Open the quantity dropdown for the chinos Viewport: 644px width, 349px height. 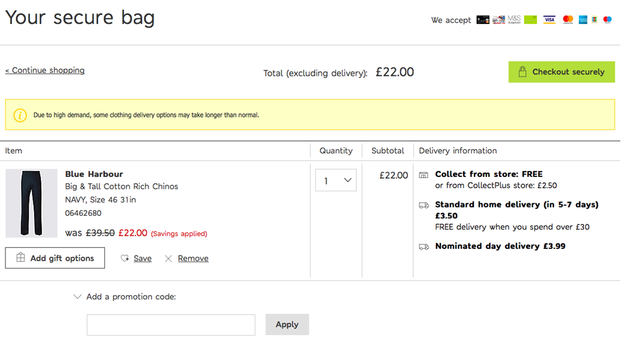click(x=335, y=180)
